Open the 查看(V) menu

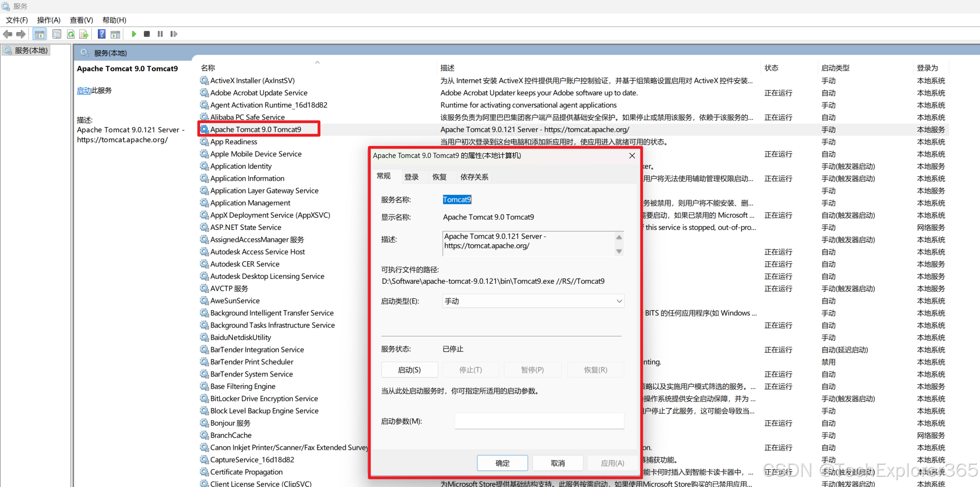(x=82, y=20)
